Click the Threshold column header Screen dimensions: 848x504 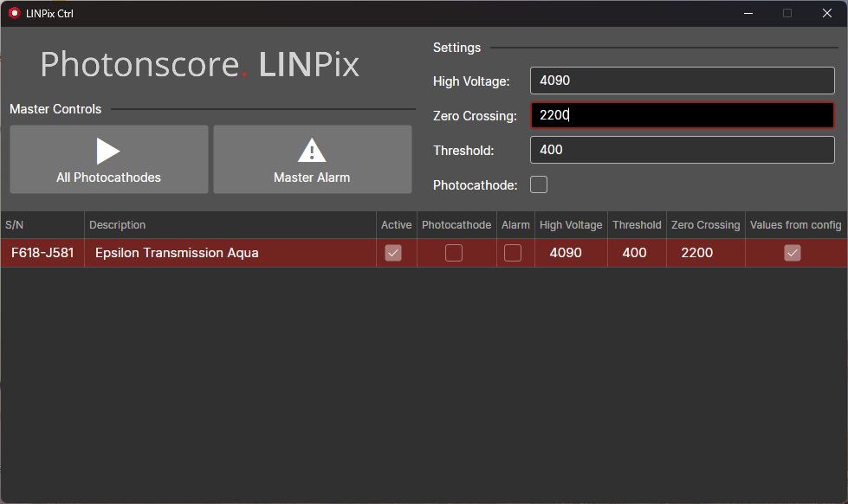[637, 225]
